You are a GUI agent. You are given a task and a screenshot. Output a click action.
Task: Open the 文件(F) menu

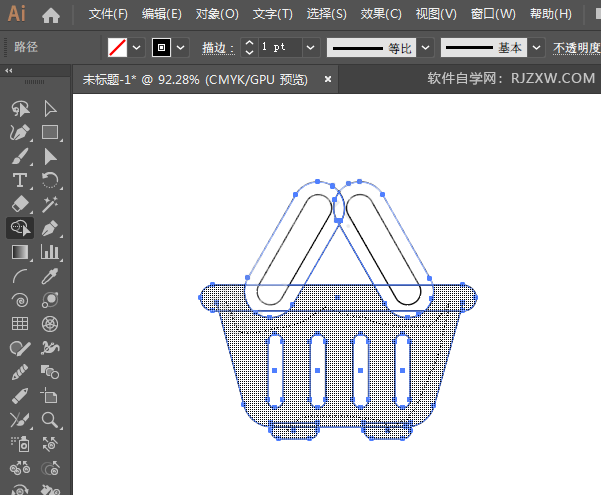(x=108, y=15)
